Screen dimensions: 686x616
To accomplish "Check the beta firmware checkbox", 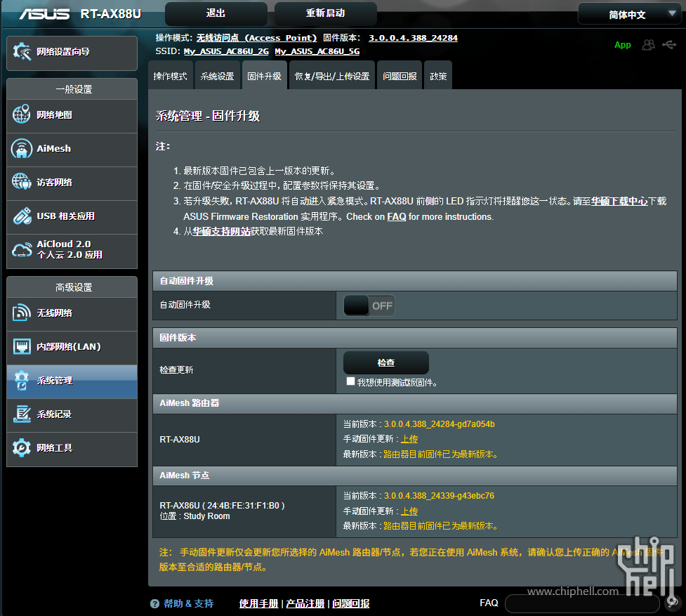I will pyautogui.click(x=350, y=381).
